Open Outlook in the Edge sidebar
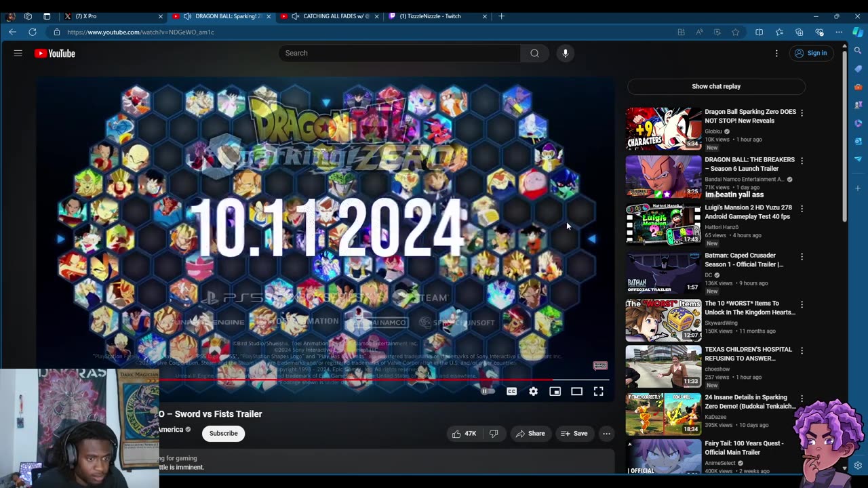Viewport: 868px width, 488px height. (x=858, y=141)
